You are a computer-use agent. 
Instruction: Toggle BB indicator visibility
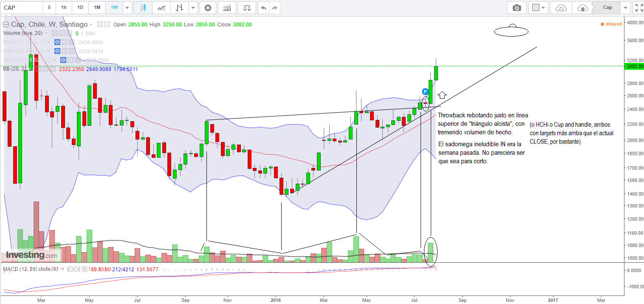38,69
